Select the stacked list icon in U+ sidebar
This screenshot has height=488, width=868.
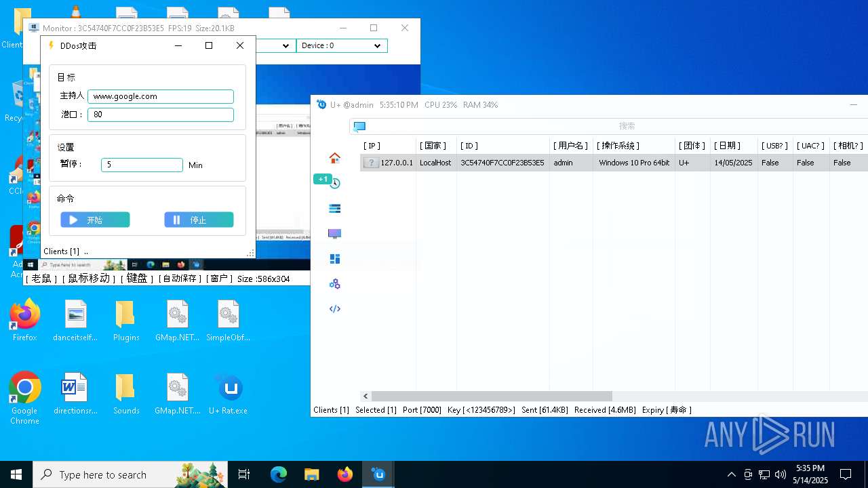coord(334,209)
